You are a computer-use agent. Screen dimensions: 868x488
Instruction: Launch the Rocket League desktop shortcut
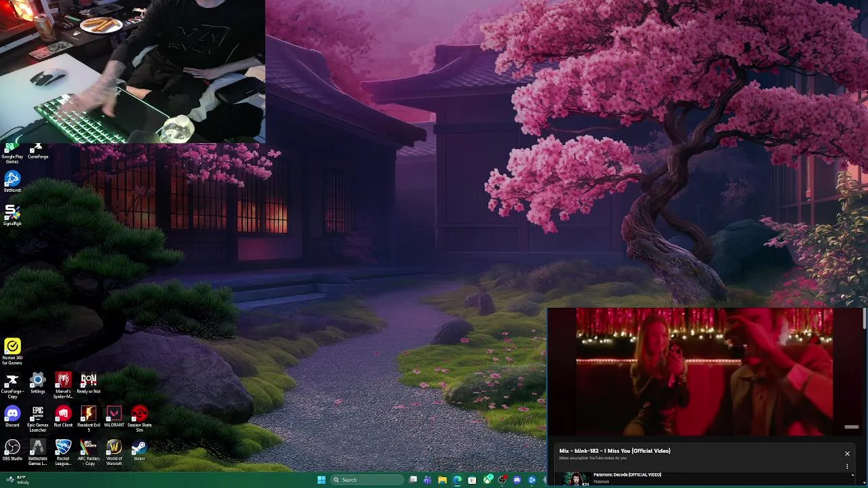pyautogui.click(x=63, y=453)
